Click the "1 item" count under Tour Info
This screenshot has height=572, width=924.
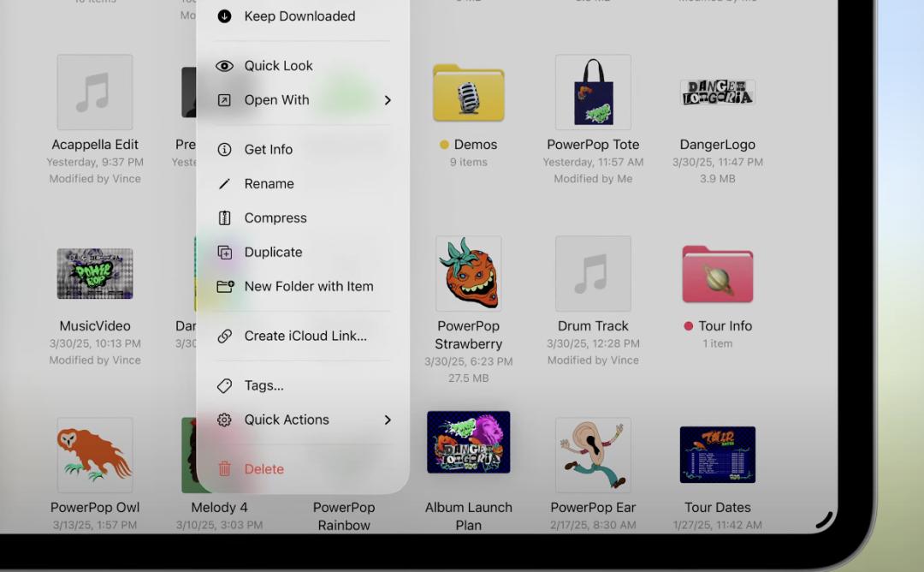(x=718, y=343)
